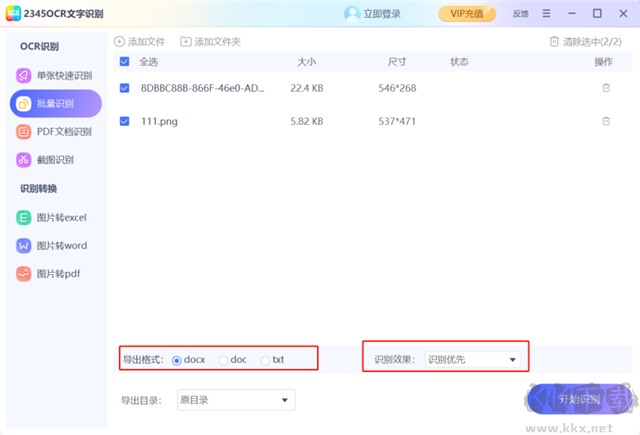Screen dimensions: 640x435
Task: Open 图片转excel converter
Action: [x=56, y=218]
